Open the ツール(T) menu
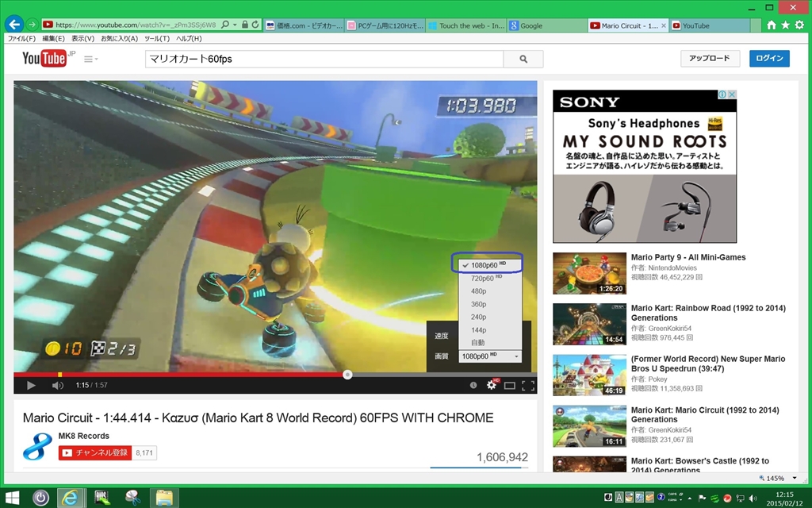Image resolution: width=812 pixels, height=508 pixels. (x=157, y=38)
